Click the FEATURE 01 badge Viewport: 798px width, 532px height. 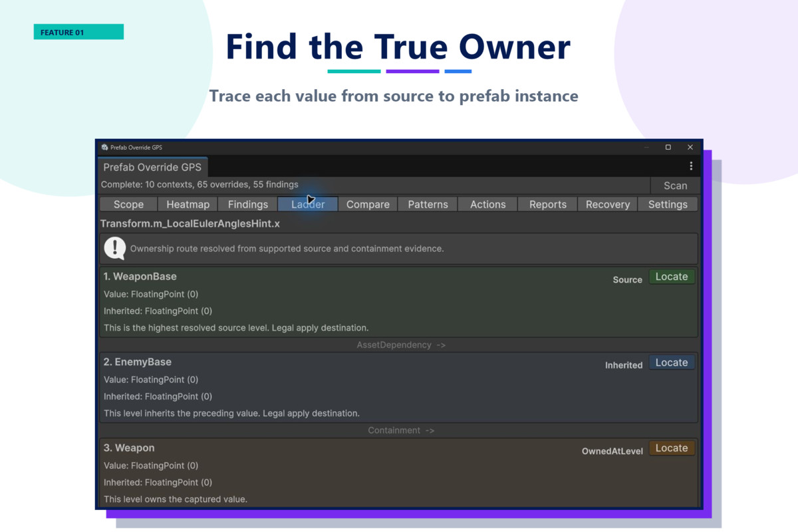pos(78,32)
